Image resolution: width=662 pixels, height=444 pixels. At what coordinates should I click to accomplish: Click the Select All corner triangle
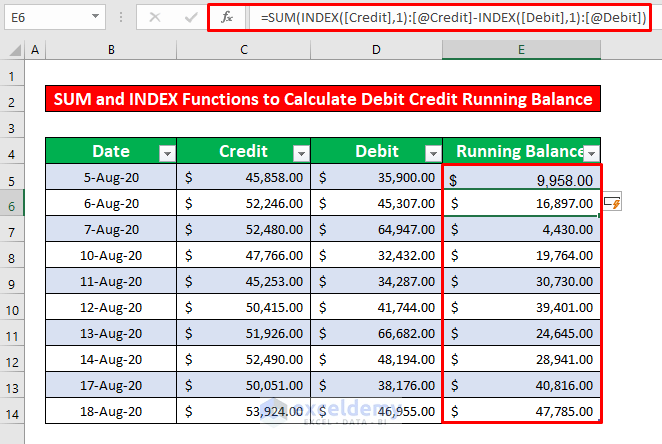(15, 50)
